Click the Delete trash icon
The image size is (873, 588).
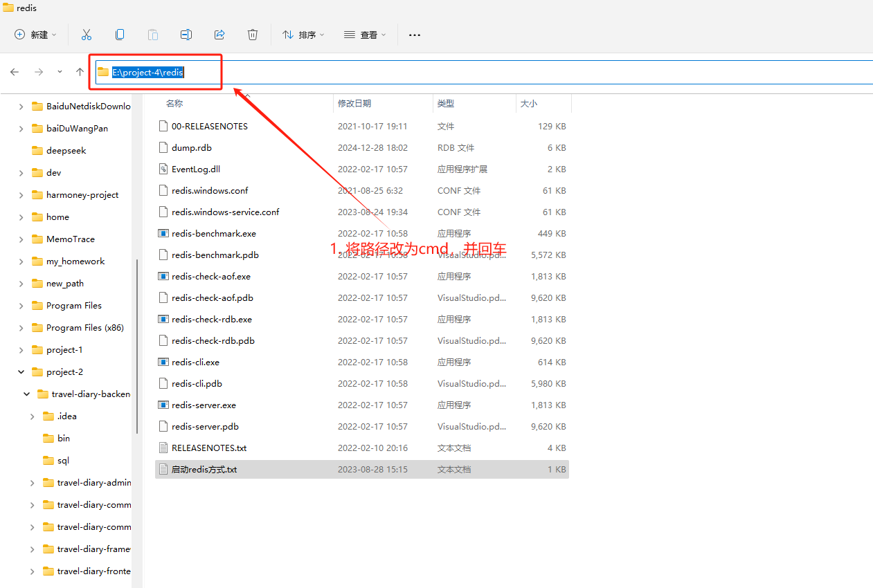point(253,35)
